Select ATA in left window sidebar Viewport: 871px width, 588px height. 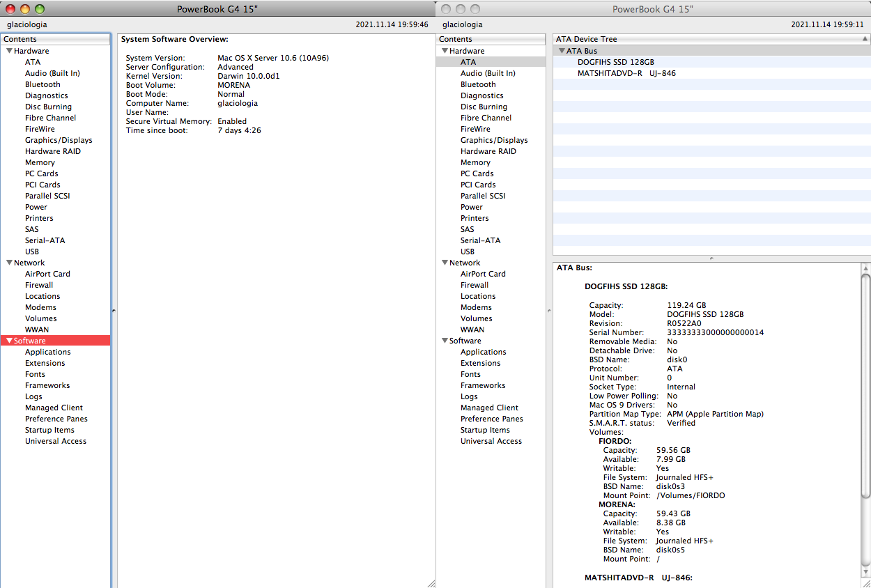pyautogui.click(x=33, y=62)
